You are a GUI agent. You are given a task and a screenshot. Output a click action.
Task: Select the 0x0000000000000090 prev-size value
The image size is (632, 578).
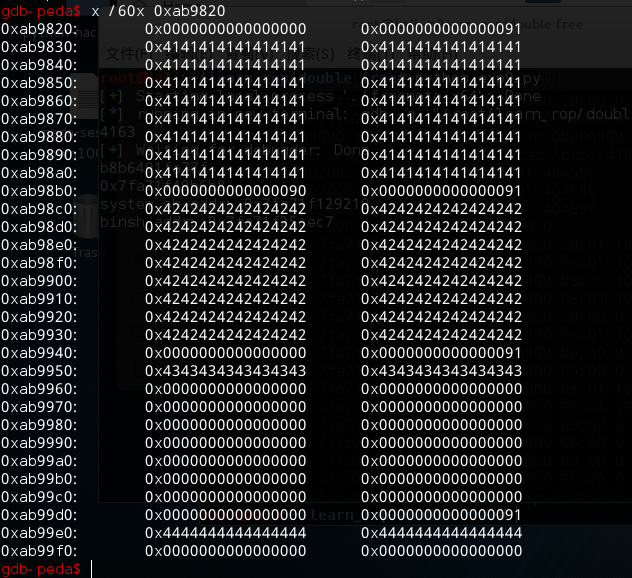click(225, 191)
